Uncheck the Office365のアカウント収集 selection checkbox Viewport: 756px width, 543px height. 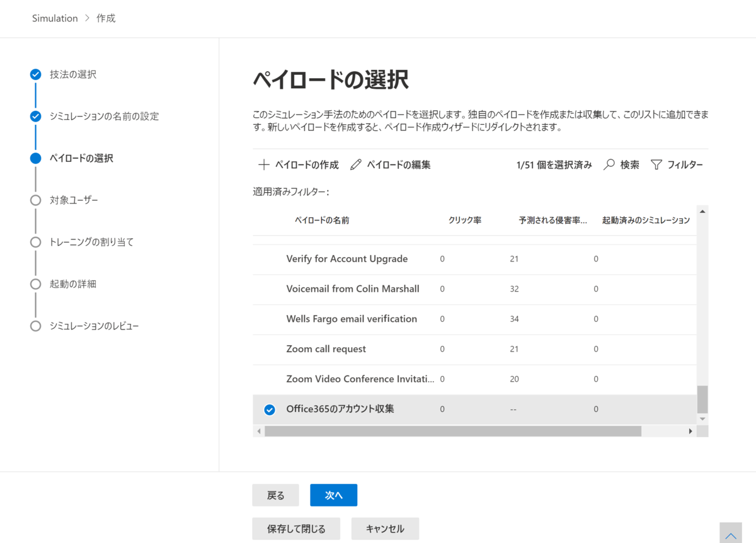[268, 409]
